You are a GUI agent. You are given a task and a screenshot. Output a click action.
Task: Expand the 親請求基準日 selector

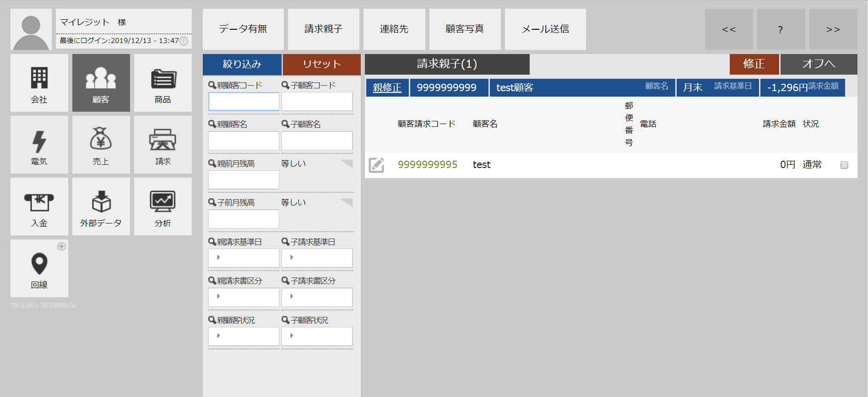[244, 258]
